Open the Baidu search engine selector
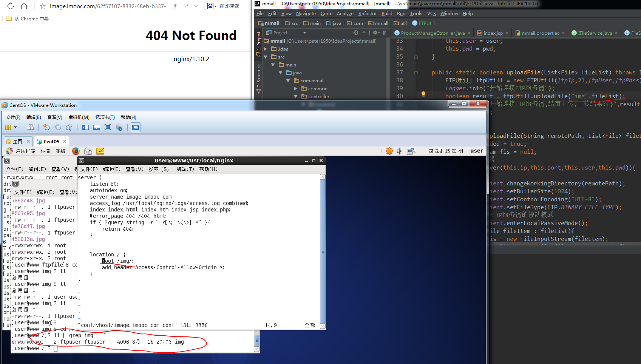The height and width of the screenshot is (364, 641). pyautogui.click(x=212, y=6)
